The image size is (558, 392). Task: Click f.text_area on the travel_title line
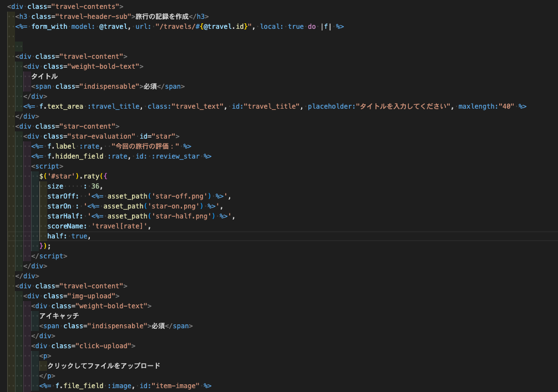(x=61, y=106)
